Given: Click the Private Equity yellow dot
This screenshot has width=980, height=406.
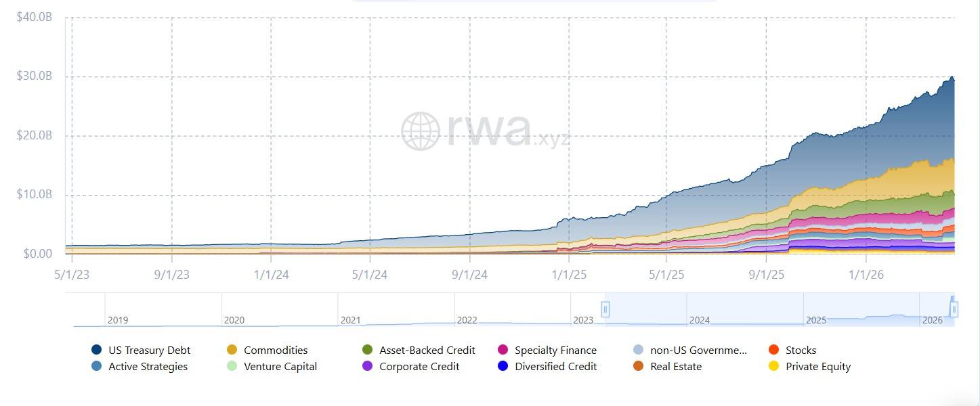Looking at the screenshot, I should pos(774,366).
